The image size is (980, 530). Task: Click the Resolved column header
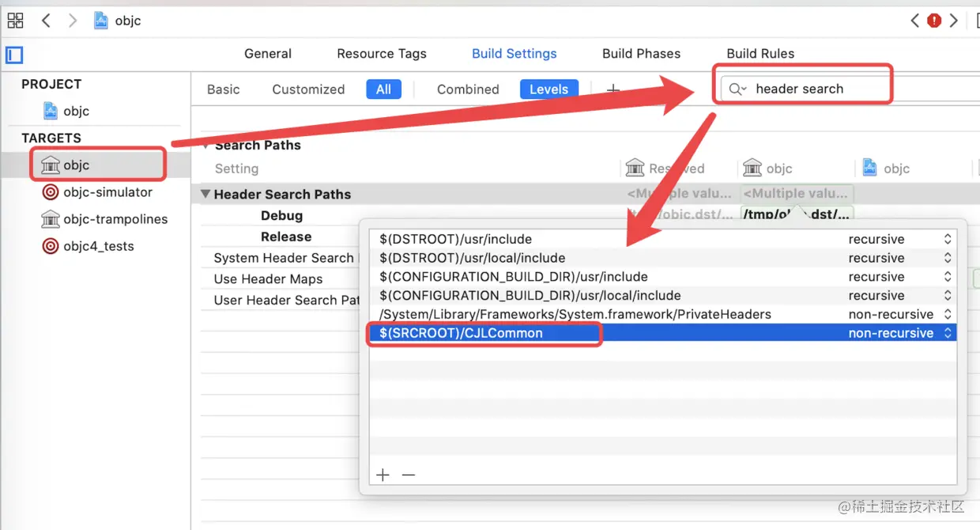665,168
